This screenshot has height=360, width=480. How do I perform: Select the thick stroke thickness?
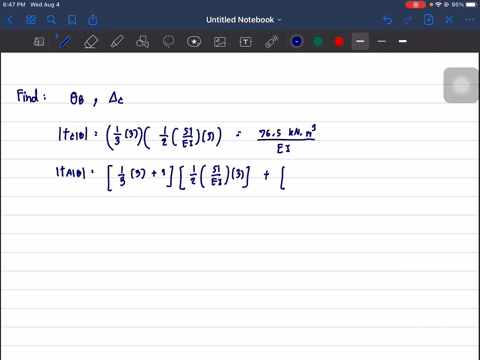403,41
